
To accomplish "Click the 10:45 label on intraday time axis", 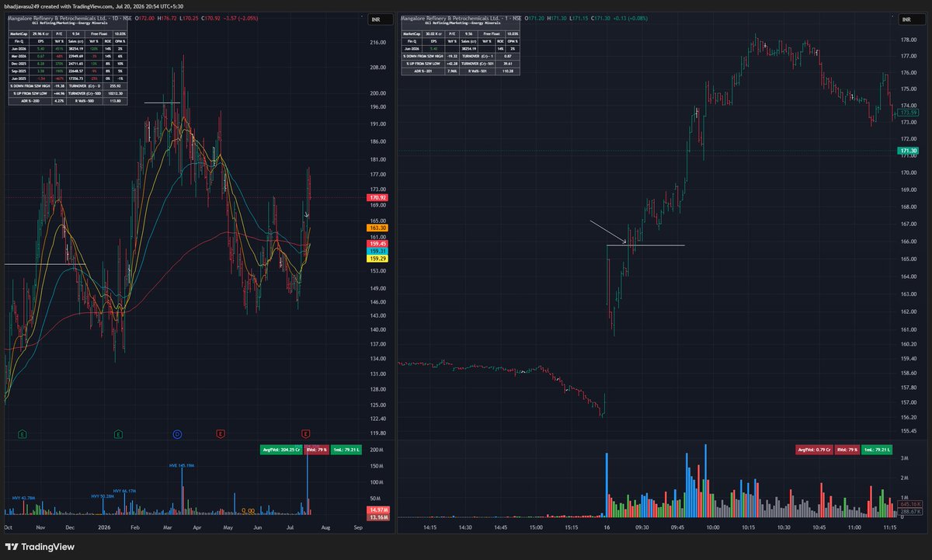I will tap(819, 527).
